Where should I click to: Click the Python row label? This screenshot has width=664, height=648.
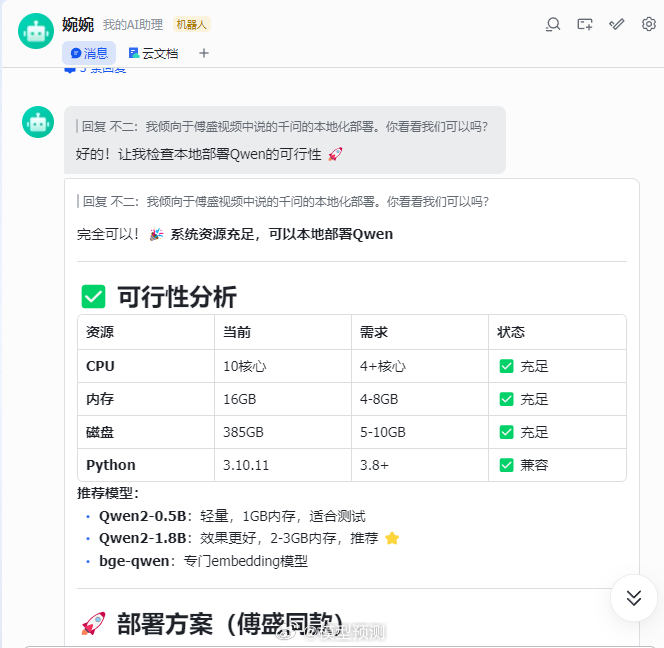tap(111, 465)
